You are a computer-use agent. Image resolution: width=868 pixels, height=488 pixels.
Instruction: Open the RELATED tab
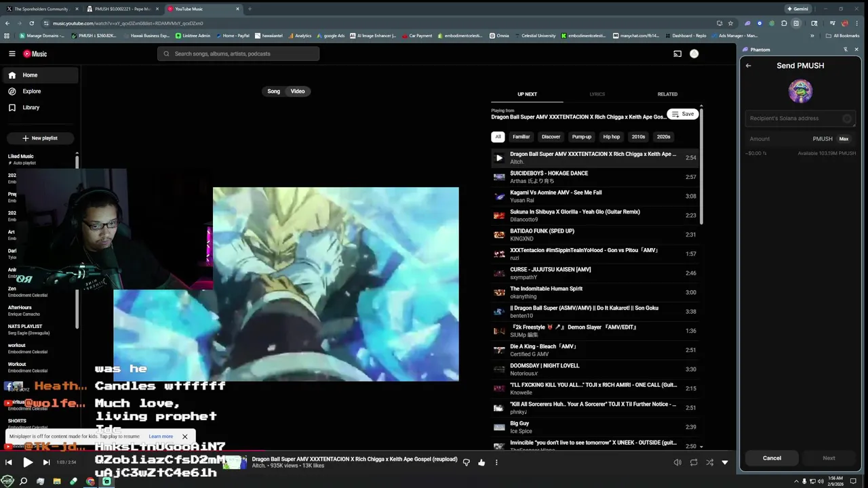coord(667,94)
